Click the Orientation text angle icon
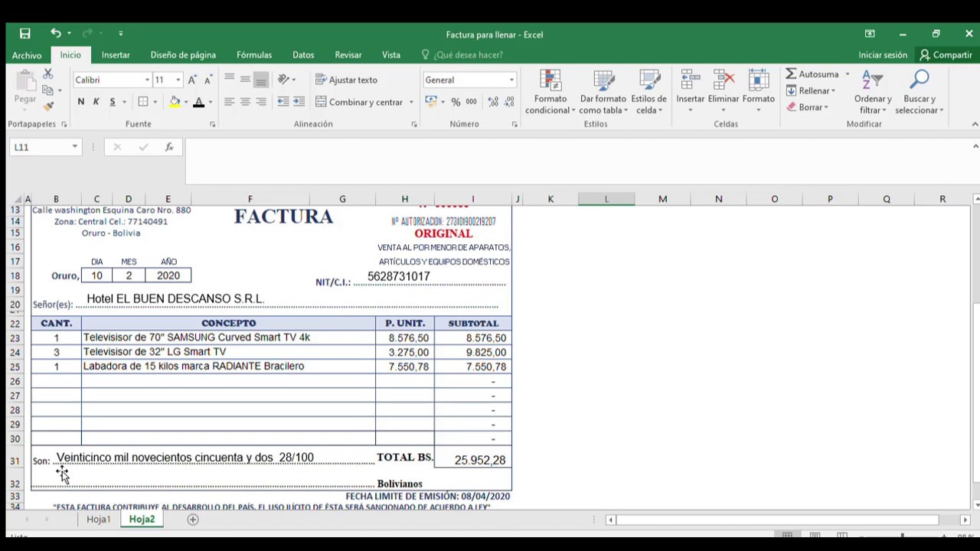This screenshot has width=980, height=551. coord(283,79)
